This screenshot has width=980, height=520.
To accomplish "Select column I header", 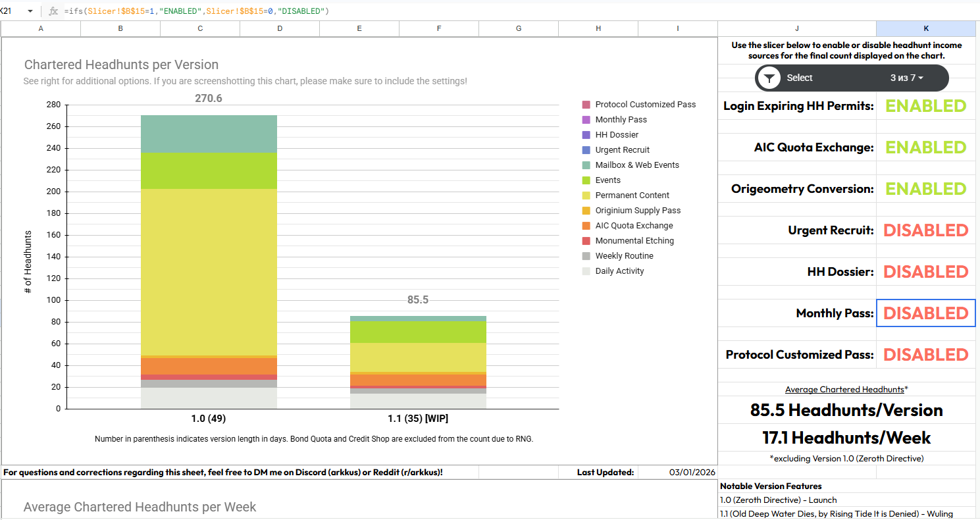I will pos(678,28).
